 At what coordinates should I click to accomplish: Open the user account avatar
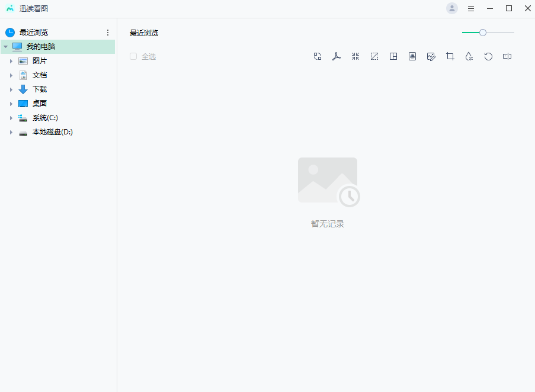pyautogui.click(x=451, y=8)
